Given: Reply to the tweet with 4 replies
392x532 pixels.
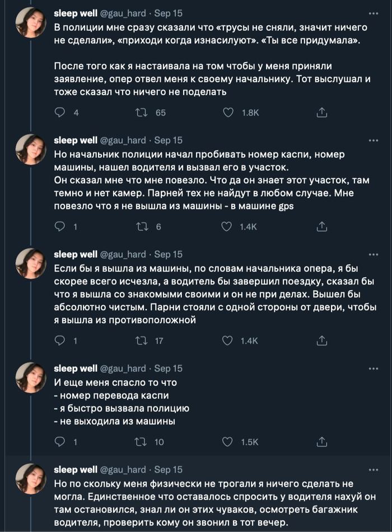Looking at the screenshot, I should (x=59, y=113).
